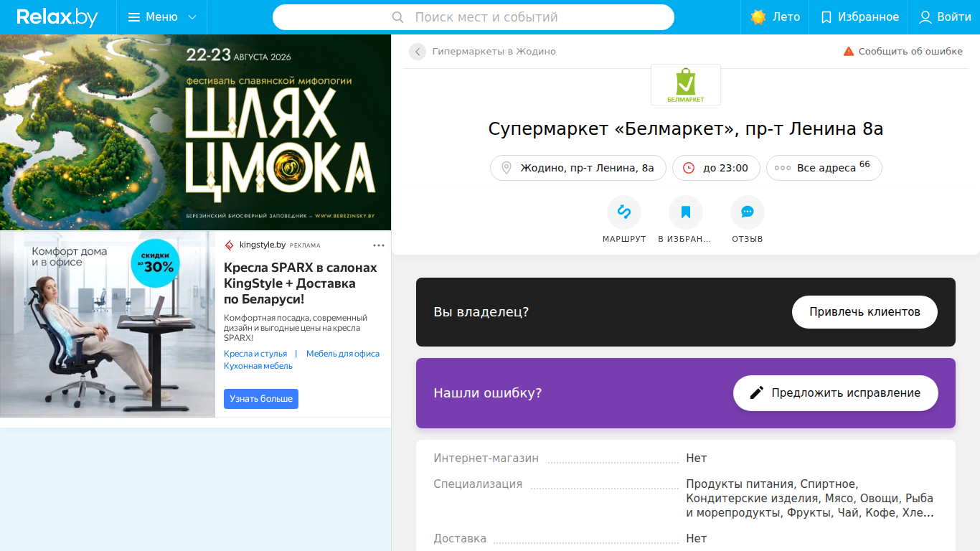Viewport: 980px width, 551px height.
Task: Click the user profile icon near Войти
Action: coord(925,17)
